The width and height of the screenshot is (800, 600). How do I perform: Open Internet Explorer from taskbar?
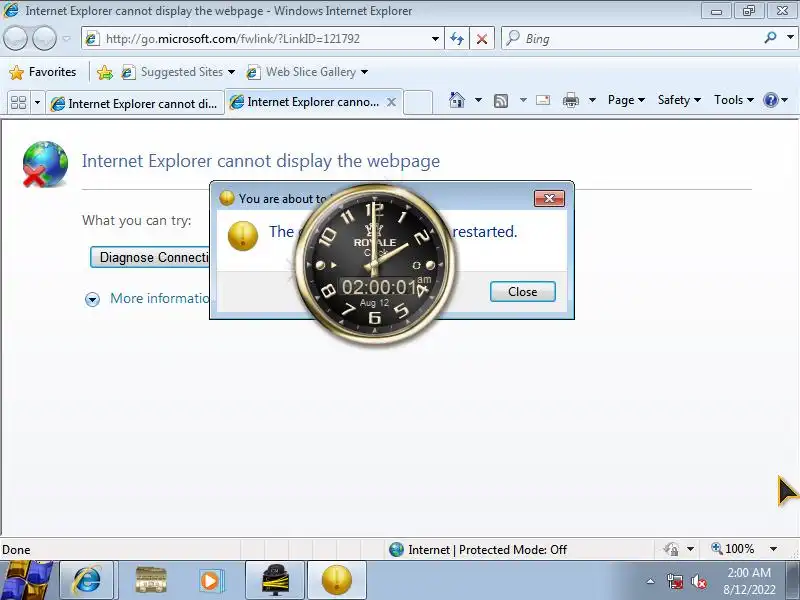click(88, 581)
